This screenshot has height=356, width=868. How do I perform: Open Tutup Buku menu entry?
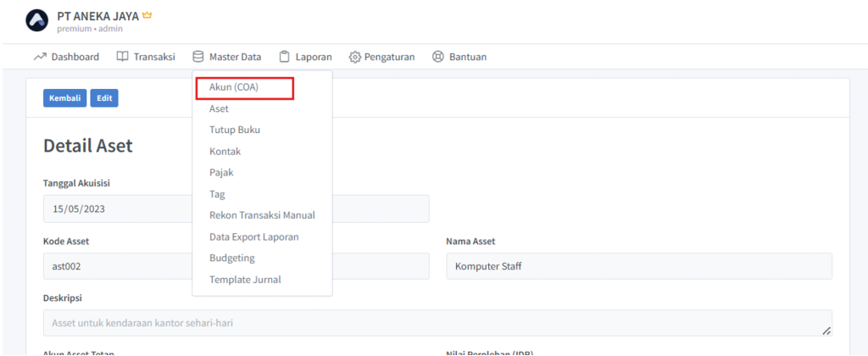(x=234, y=130)
